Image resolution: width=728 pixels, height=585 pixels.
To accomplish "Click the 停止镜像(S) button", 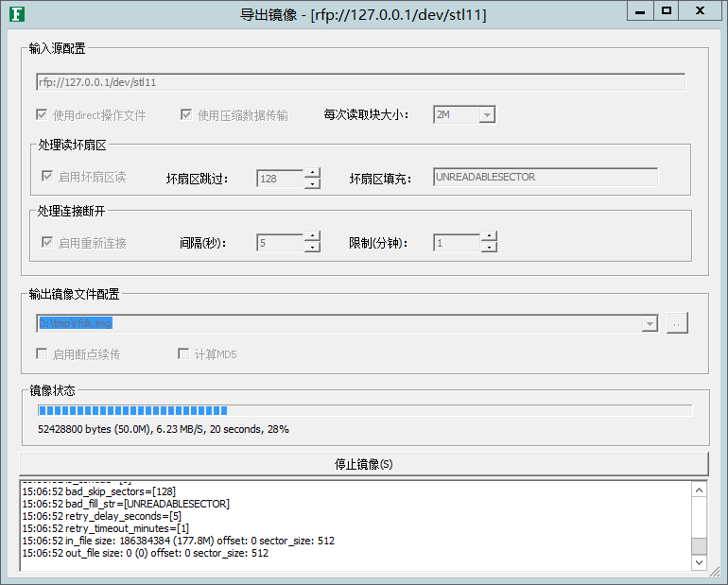I will pyautogui.click(x=364, y=464).
